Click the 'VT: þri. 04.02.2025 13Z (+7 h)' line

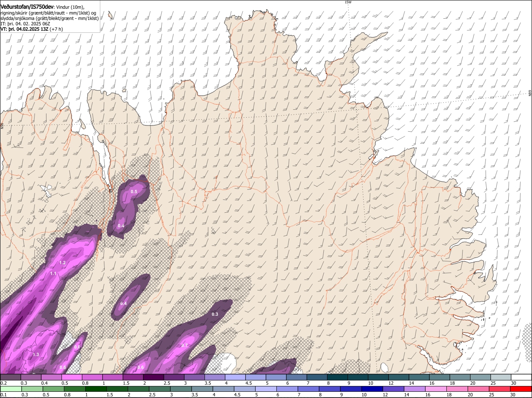[32, 29]
